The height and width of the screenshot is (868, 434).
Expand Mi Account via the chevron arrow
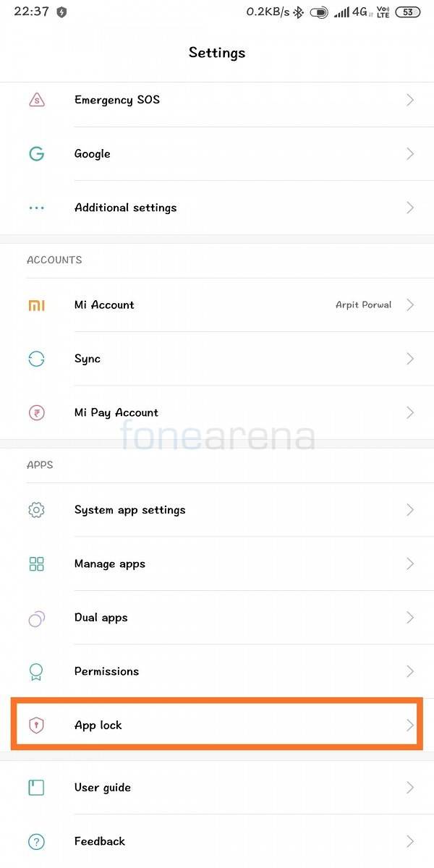click(x=410, y=305)
